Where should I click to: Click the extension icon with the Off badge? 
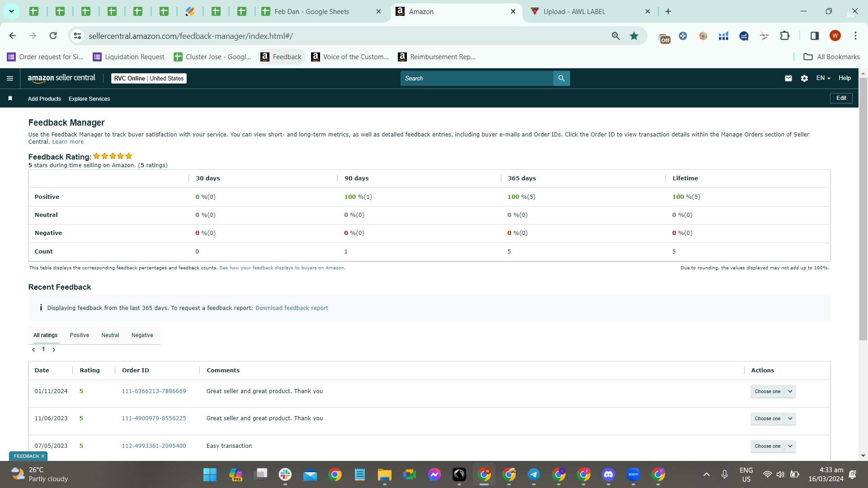pos(664,38)
